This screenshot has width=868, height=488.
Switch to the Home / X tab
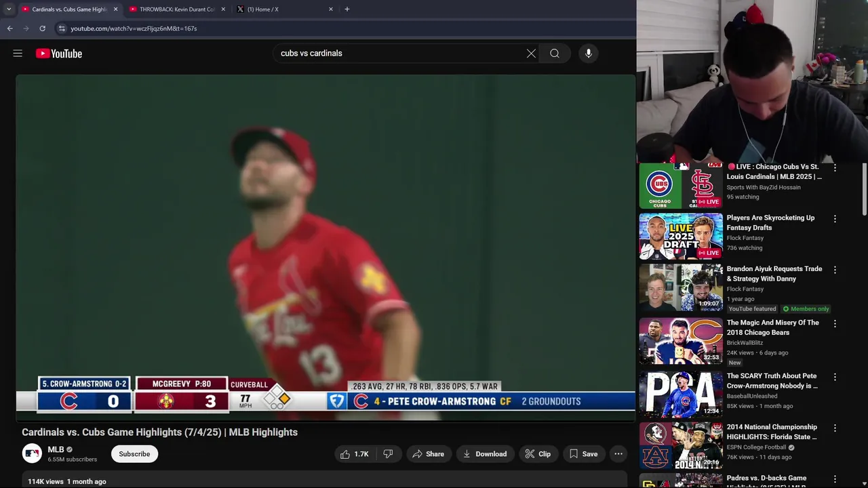[x=285, y=9]
